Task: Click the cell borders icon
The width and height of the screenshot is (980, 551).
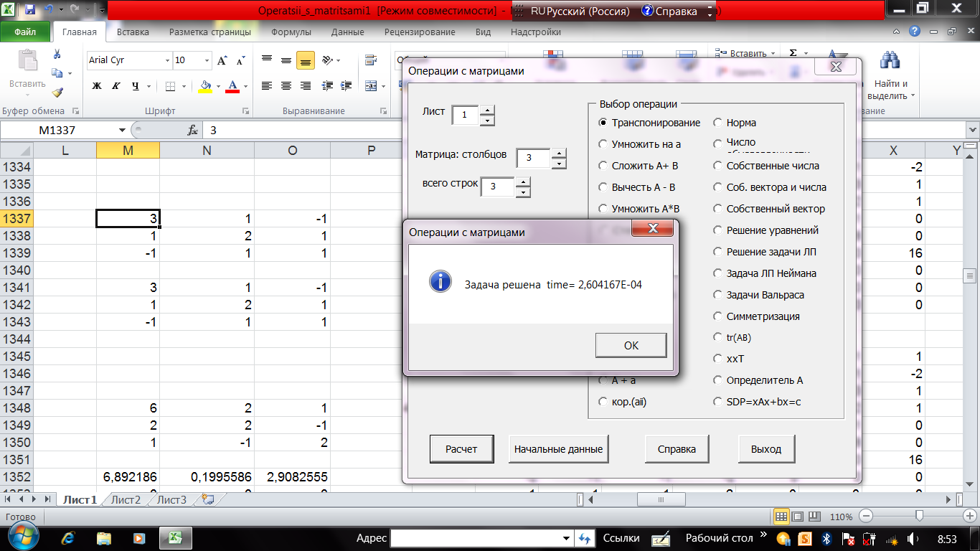Action: 170,86
